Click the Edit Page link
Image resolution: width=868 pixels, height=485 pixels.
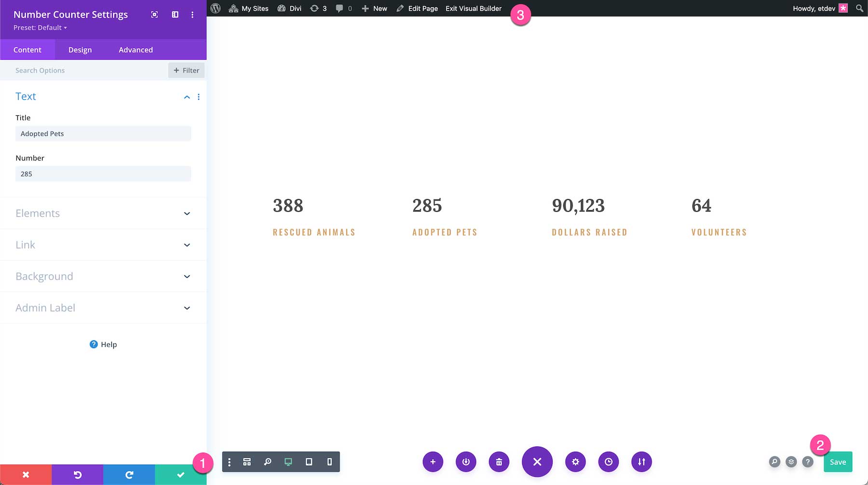[418, 8]
